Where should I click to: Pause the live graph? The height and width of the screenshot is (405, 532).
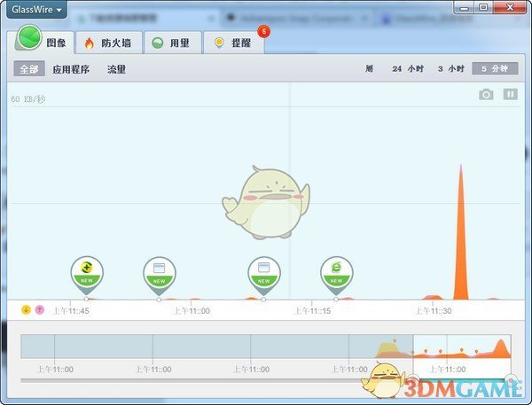[x=511, y=95]
